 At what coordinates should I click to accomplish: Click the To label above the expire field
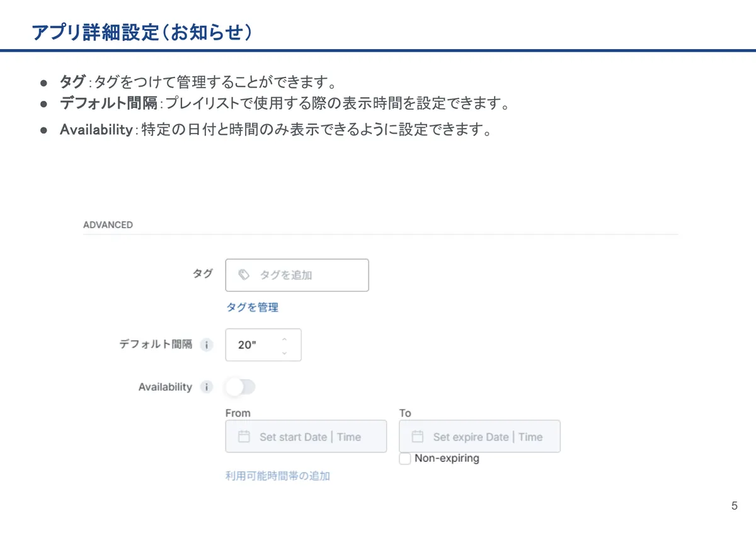click(405, 413)
